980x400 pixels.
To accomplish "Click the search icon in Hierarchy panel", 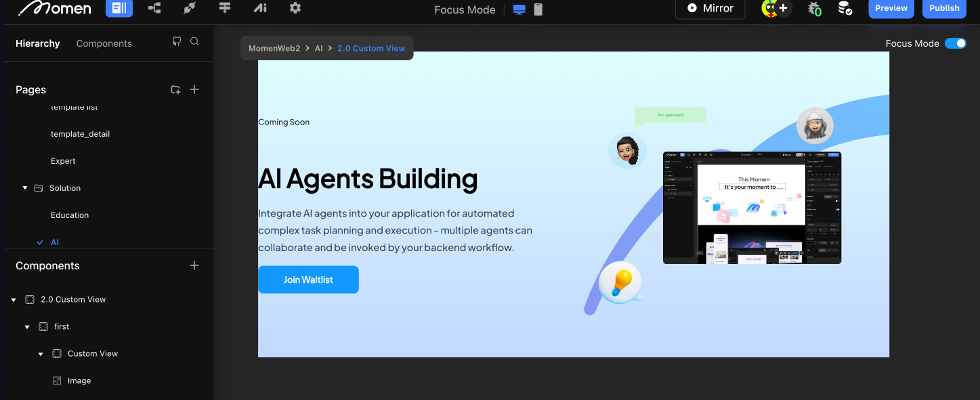I will (x=194, y=42).
